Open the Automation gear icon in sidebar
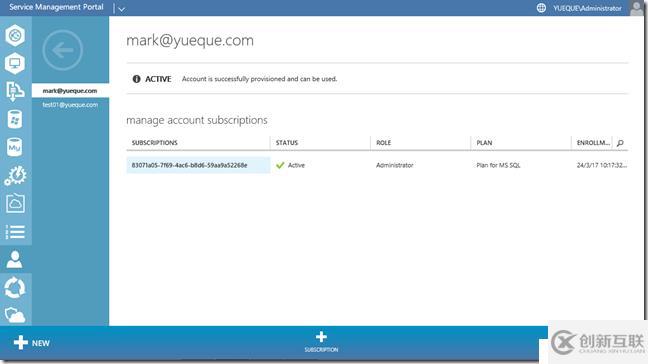This screenshot has width=648, height=364. point(15,175)
